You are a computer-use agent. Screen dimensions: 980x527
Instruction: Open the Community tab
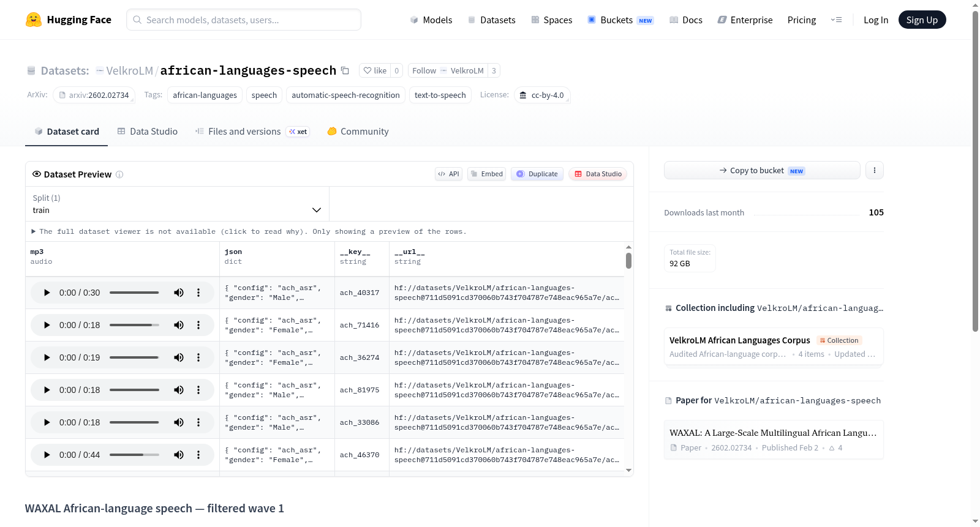[358, 132]
